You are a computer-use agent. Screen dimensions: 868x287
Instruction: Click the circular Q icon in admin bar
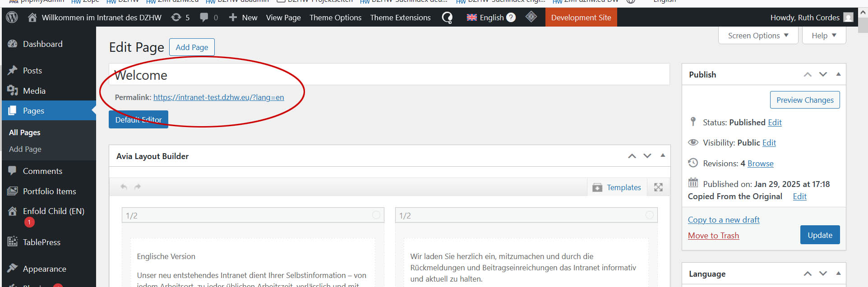(x=447, y=18)
